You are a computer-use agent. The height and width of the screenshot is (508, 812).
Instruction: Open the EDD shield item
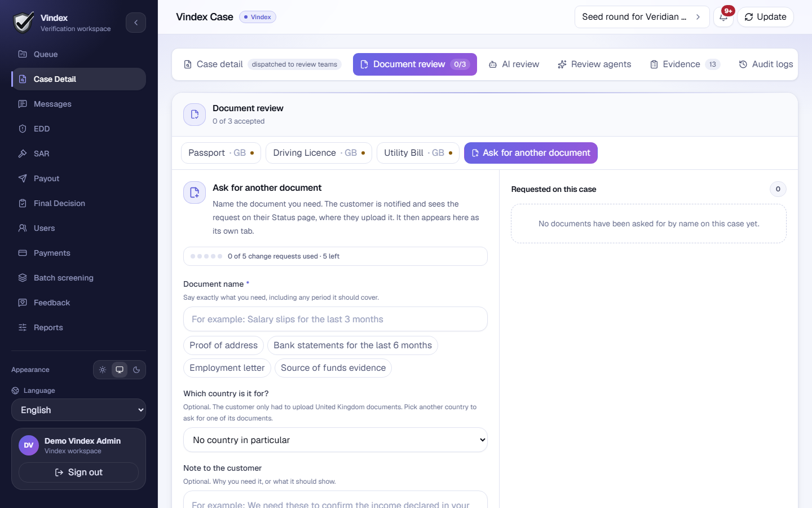point(23,129)
